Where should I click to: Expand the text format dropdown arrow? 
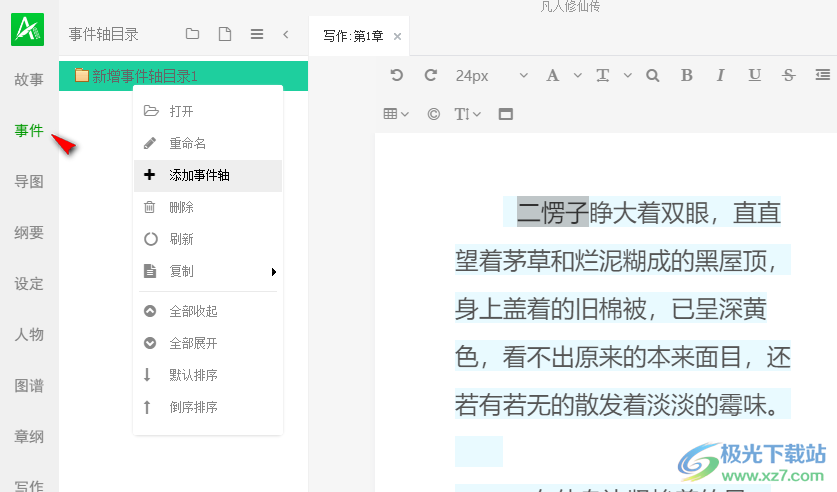click(x=628, y=76)
